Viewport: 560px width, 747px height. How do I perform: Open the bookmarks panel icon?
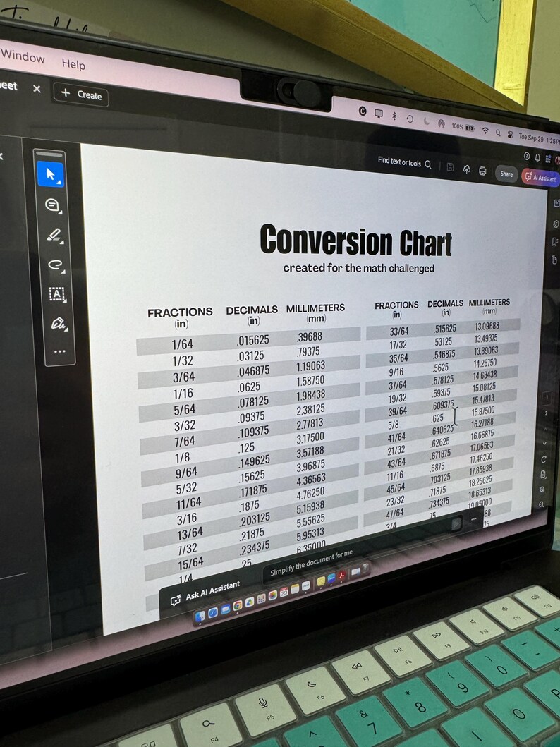[x=555, y=241]
